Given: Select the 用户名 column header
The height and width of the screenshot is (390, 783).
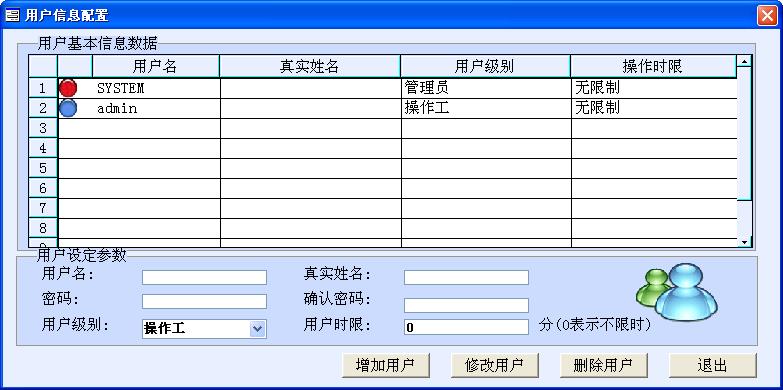Looking at the screenshot, I should click(156, 66).
